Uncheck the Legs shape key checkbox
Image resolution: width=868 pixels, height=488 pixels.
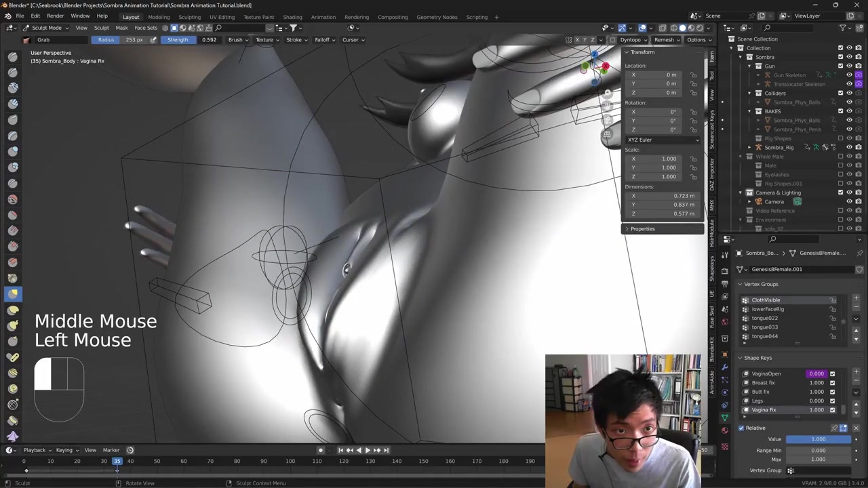click(x=832, y=401)
